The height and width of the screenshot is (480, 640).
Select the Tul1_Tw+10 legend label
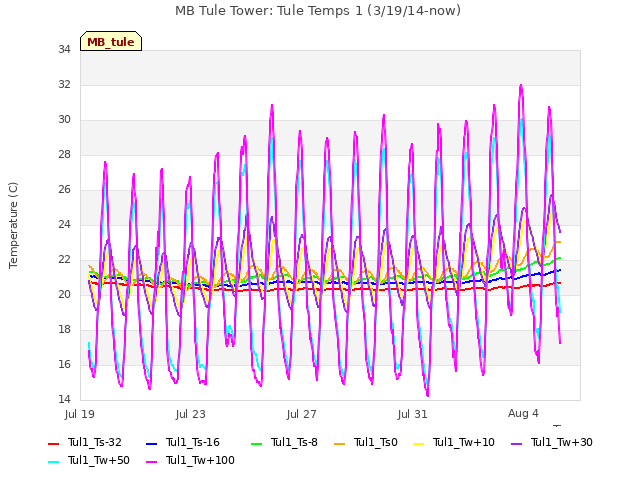[x=464, y=442]
